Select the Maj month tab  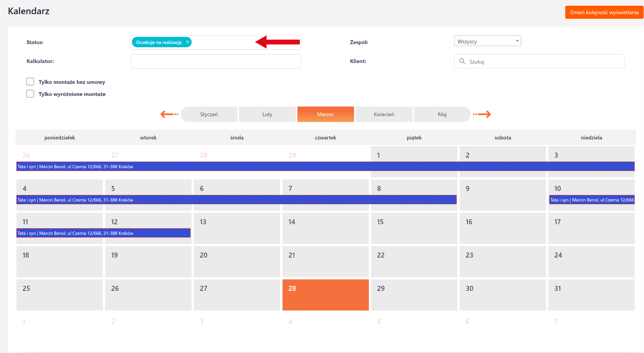pyautogui.click(x=442, y=114)
